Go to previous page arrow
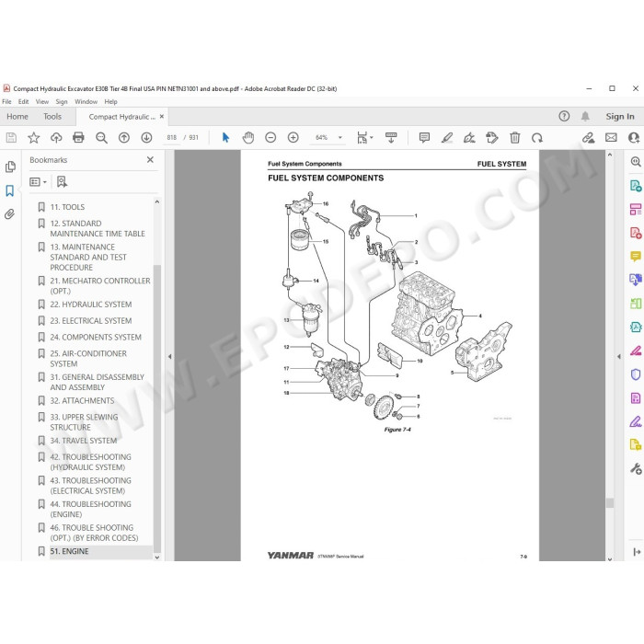The width and height of the screenshot is (644, 644). pyautogui.click(x=124, y=138)
